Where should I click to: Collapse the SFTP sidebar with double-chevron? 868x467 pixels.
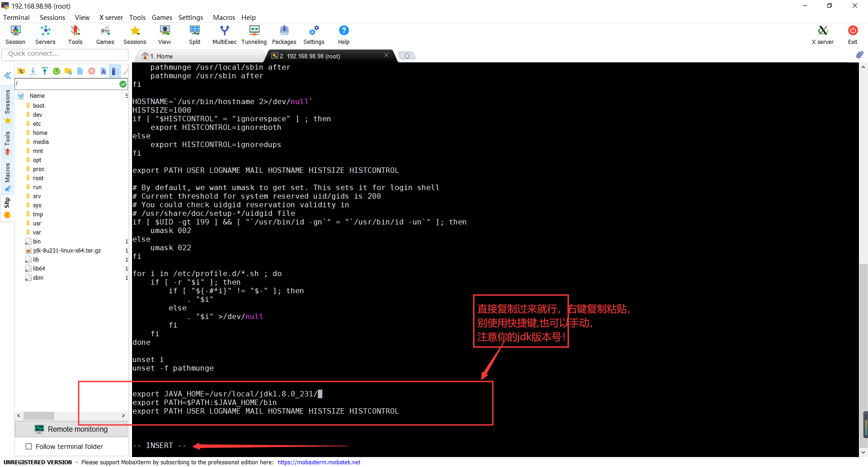click(x=7, y=76)
